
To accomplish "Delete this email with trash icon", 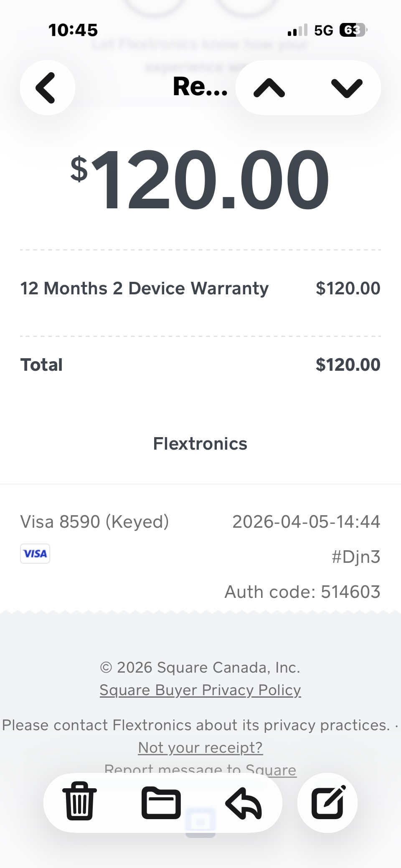I will click(79, 802).
